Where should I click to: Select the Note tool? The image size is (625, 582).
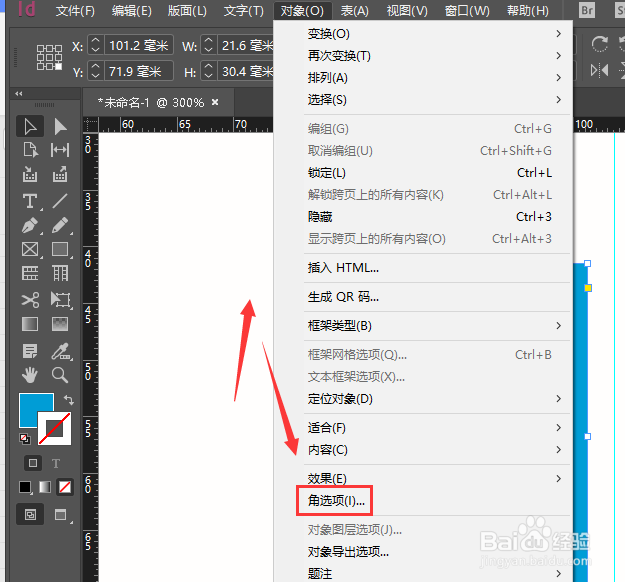coord(30,351)
